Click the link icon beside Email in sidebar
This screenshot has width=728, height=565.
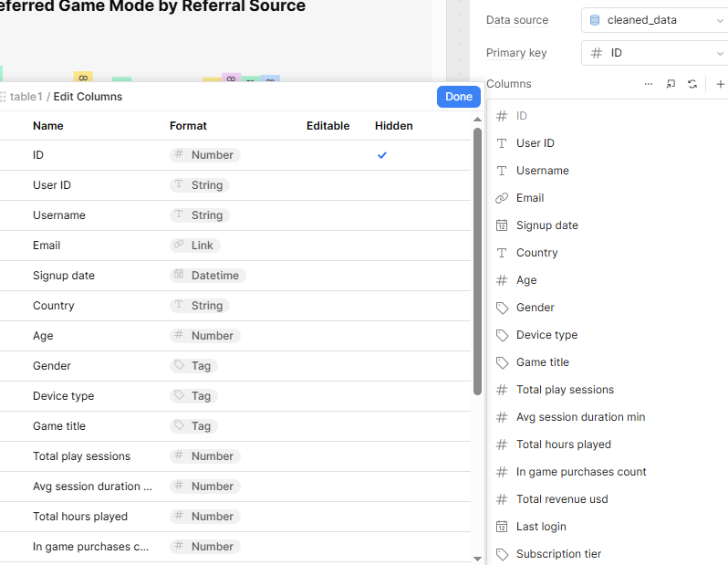click(502, 198)
